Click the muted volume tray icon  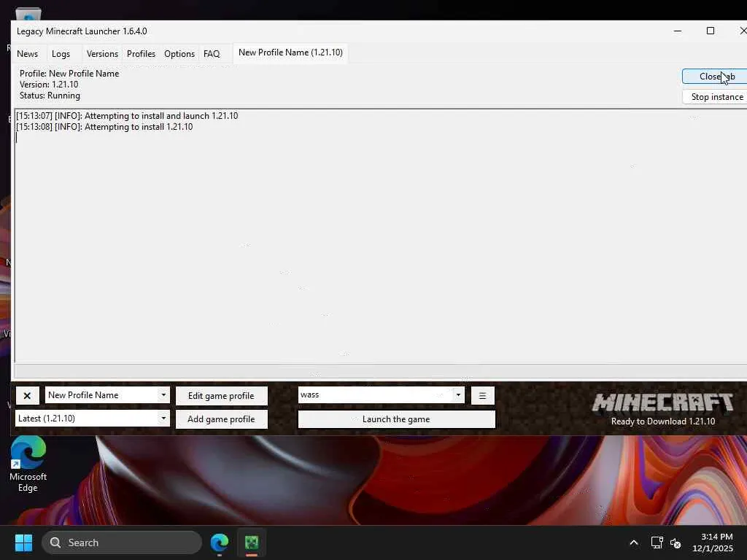click(676, 542)
